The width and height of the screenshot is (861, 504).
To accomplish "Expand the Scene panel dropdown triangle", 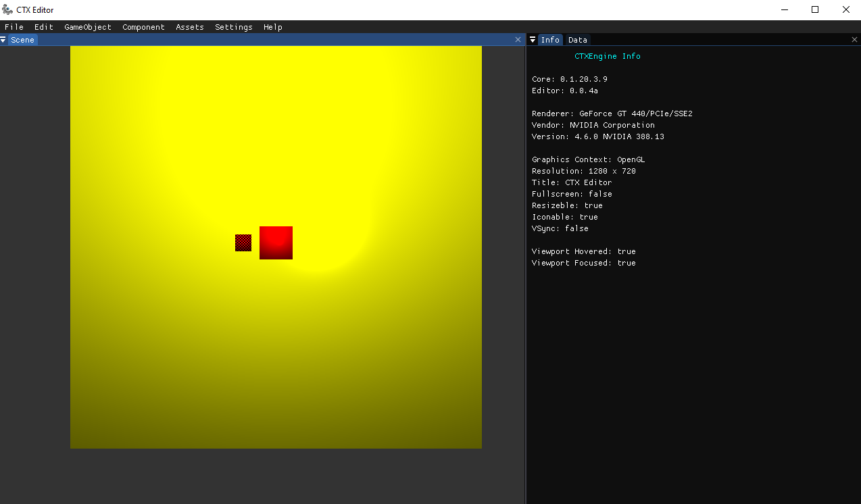I will (3, 40).
